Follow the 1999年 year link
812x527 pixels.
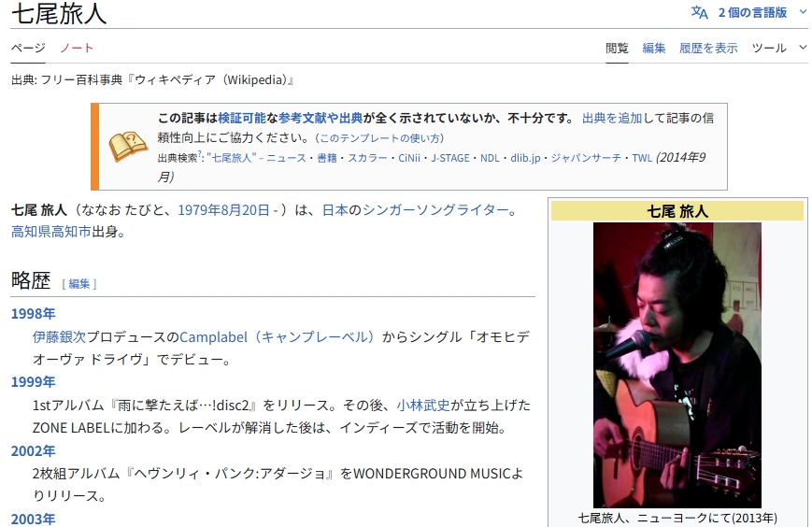(33, 382)
